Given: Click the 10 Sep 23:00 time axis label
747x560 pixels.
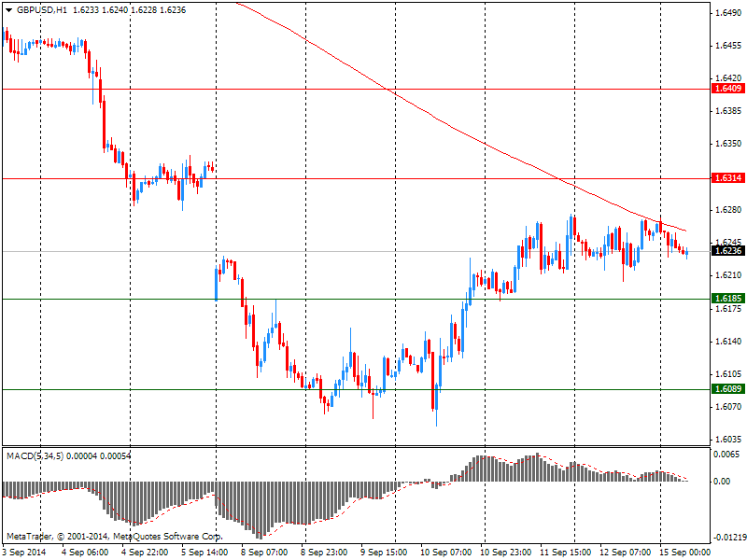Looking at the screenshot, I should click(505, 552).
